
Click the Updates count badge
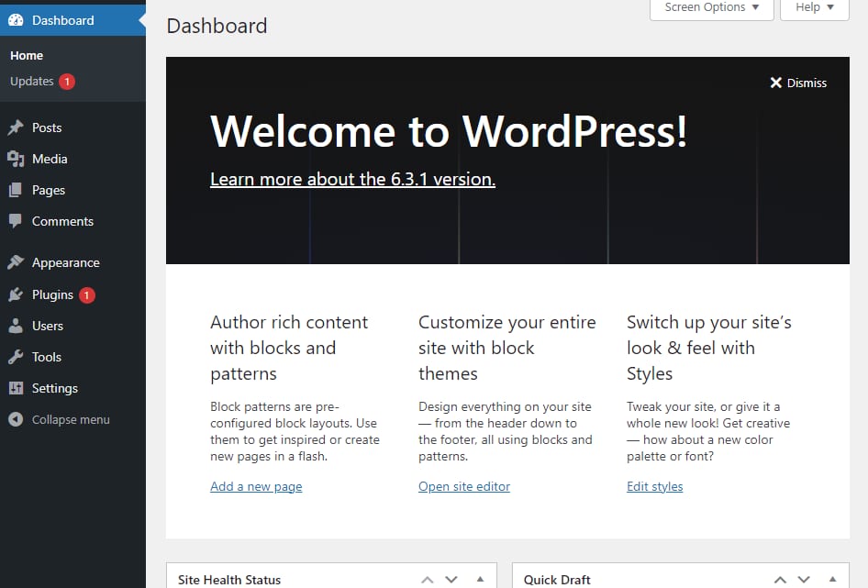67,82
